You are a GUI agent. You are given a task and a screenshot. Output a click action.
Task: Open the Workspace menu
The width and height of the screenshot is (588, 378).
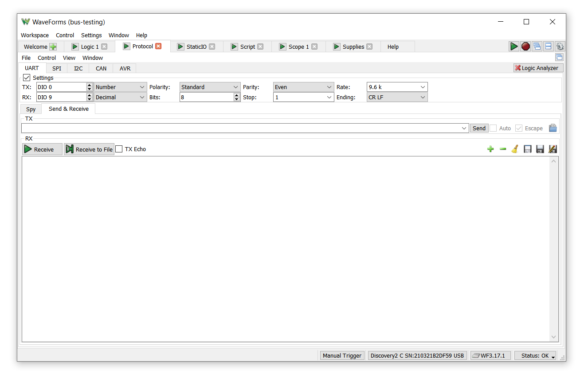tap(35, 35)
